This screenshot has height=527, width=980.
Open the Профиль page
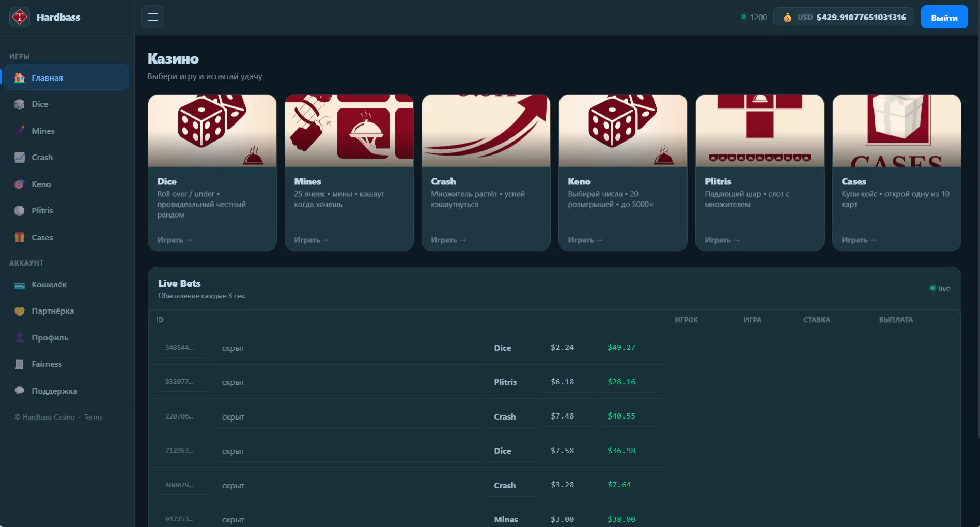[67, 338]
